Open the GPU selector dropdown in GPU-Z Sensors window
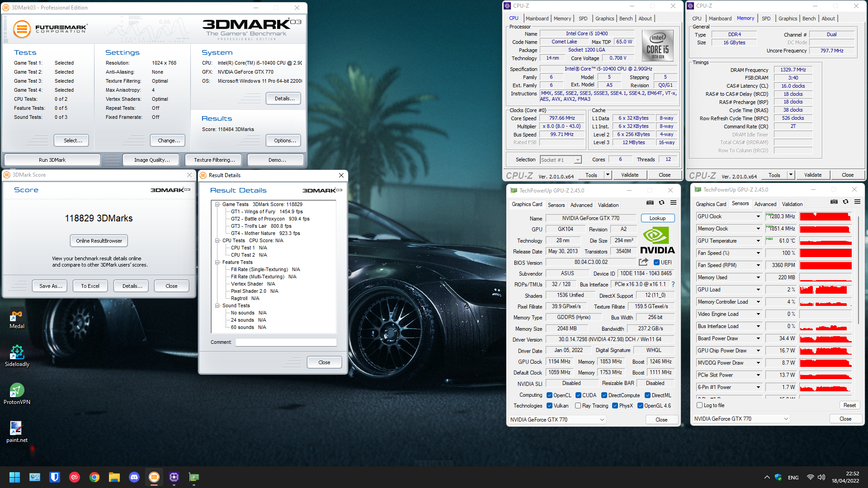Viewport: 868px width, 488px height. click(741, 419)
